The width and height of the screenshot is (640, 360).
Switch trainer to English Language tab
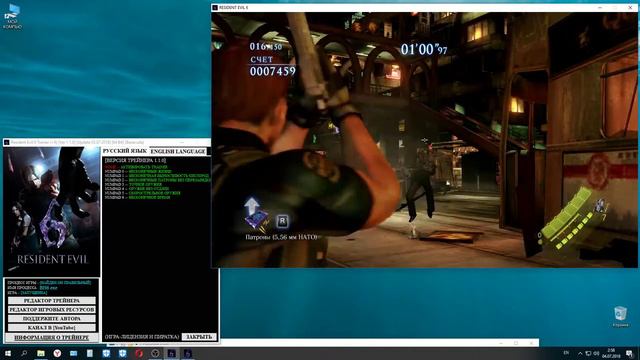coord(178,151)
